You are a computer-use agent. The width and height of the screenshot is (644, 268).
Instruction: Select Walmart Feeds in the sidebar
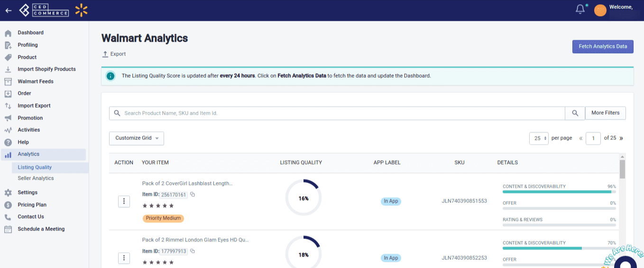(x=36, y=82)
